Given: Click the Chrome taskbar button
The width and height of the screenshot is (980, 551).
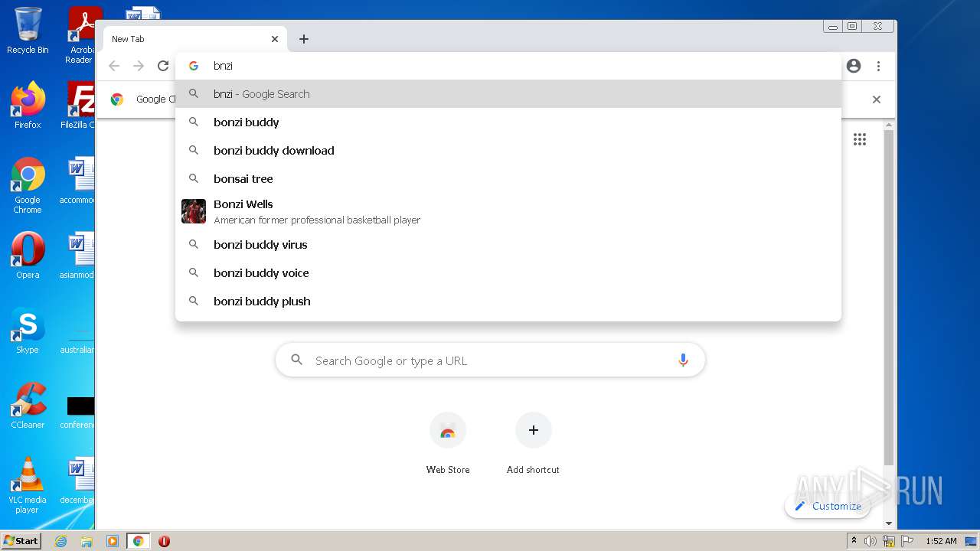Looking at the screenshot, I should click(139, 541).
